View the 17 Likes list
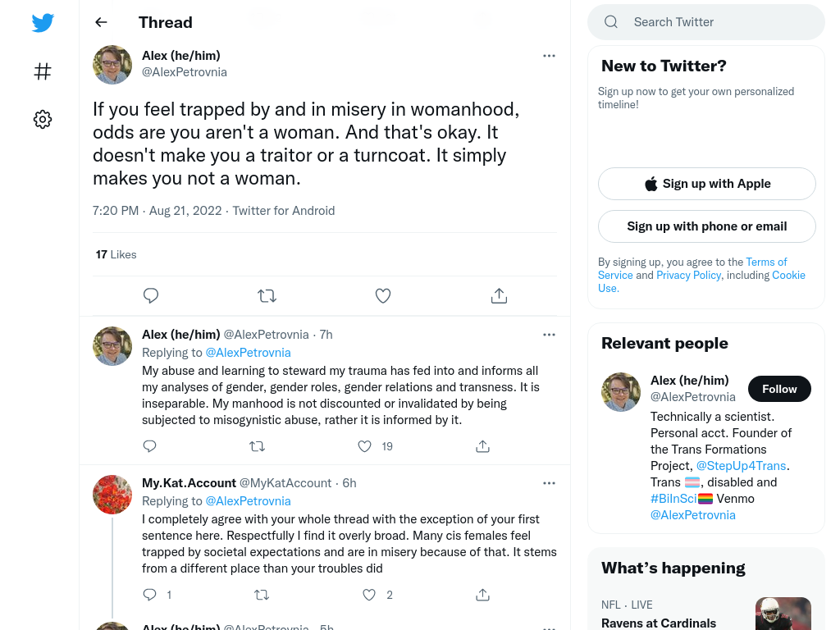Viewport: 840px width, 630px height. [x=116, y=254]
